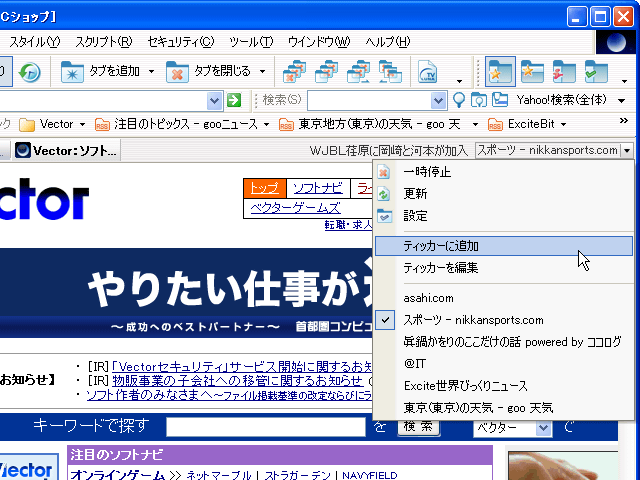Screen dimensions: 640x480
Task: Click the add tab folder icon
Action: click(x=72, y=72)
